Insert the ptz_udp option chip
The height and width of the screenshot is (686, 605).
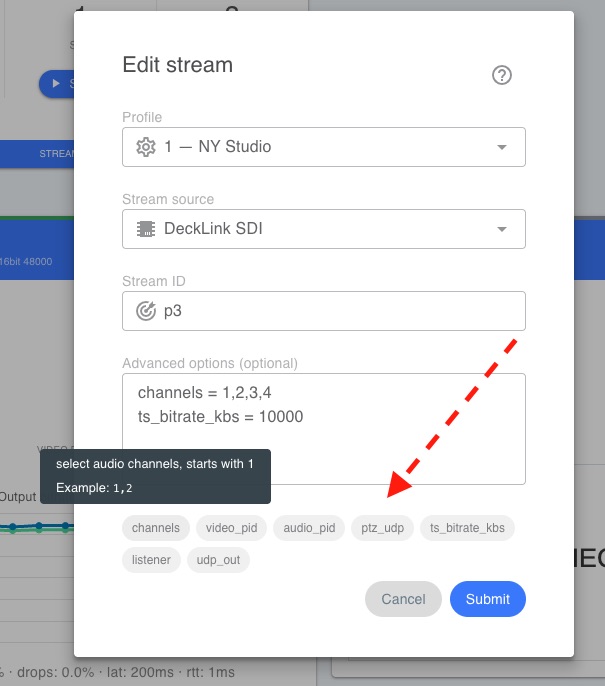click(x=382, y=528)
